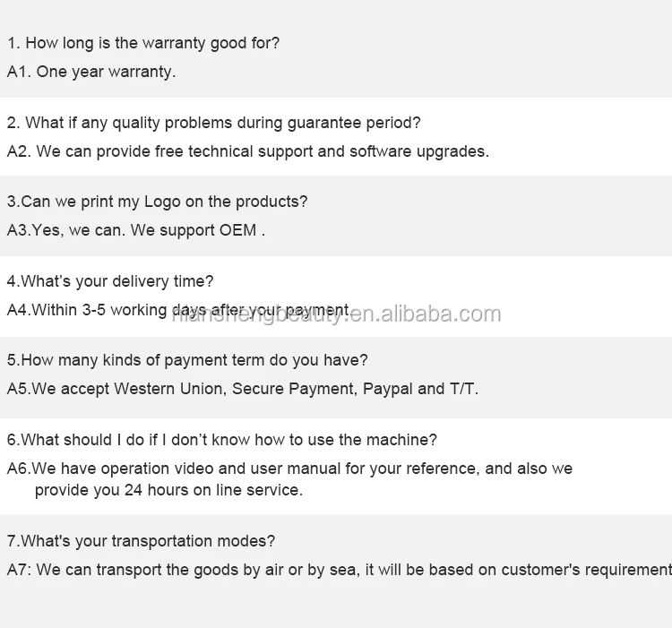Click the '24 hours on line service' line
This screenshot has width=672, height=628.
coord(168,491)
